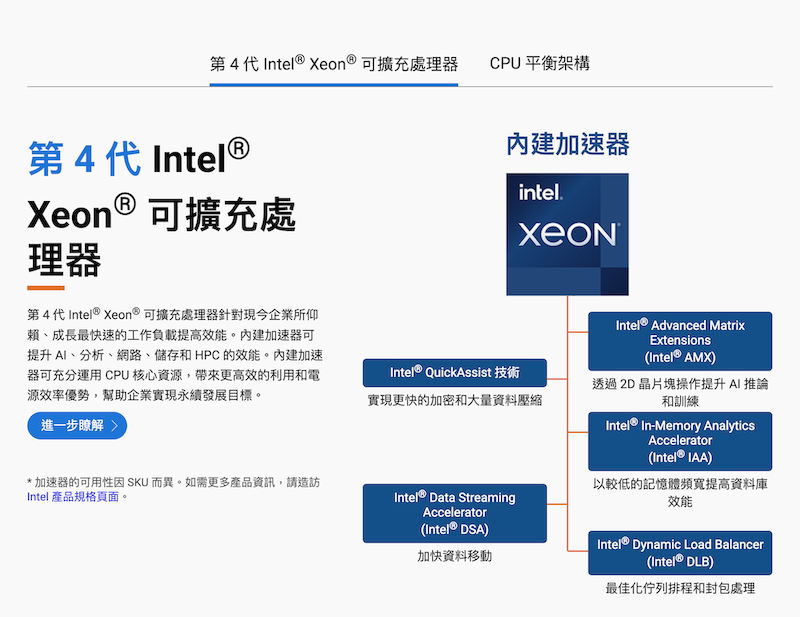800x617 pixels.
Task: Click the IAA caption about 資料庫效能
Action: coord(679,492)
